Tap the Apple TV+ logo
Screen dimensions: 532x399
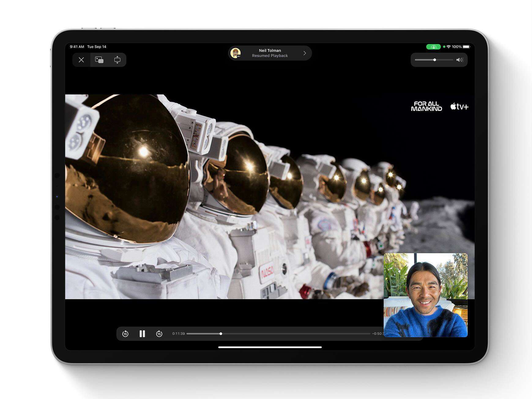point(459,106)
